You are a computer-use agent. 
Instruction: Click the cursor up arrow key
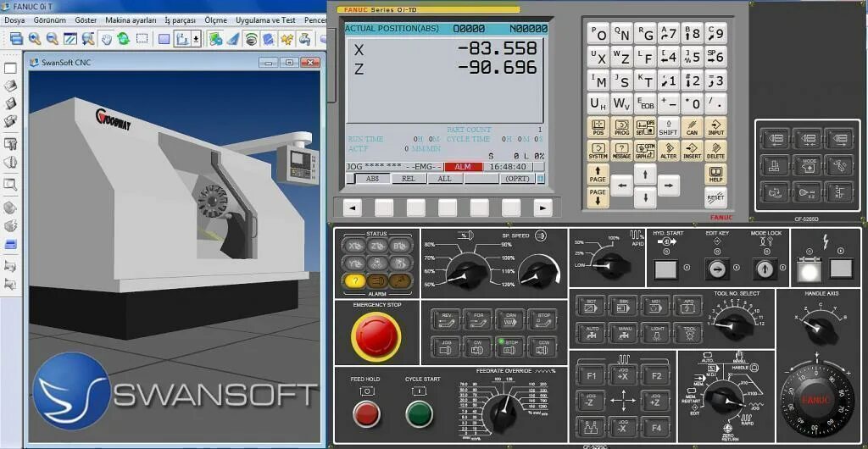[645, 175]
